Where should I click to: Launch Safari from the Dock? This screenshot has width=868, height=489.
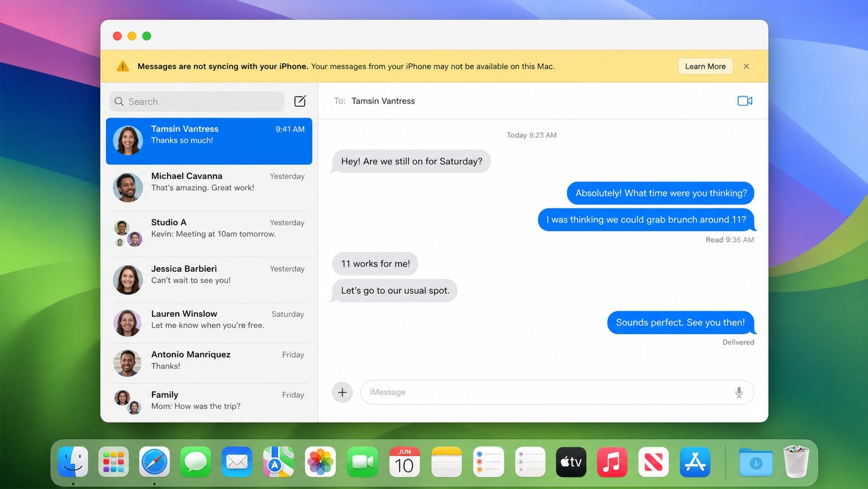[154, 461]
